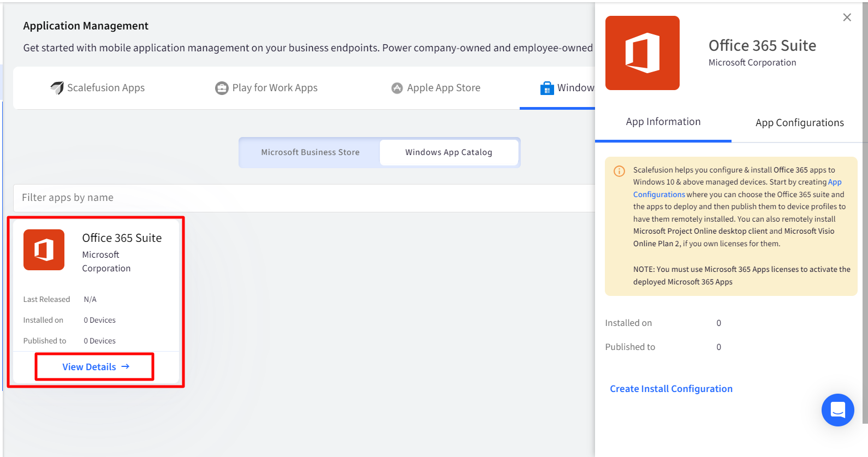Open View Details for Office 365 Suite
Viewport: 868px width, 457px height.
pos(95,367)
